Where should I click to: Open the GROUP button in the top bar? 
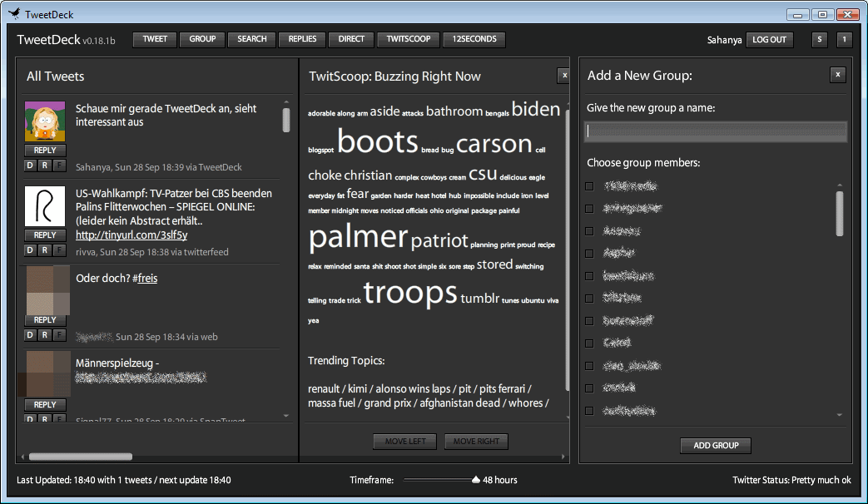pos(202,39)
